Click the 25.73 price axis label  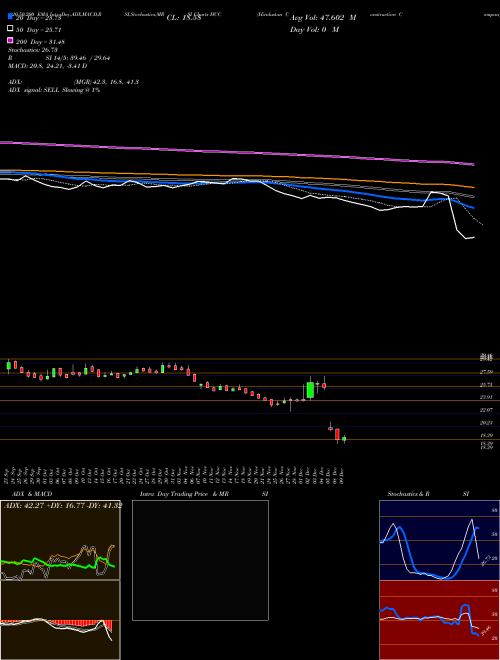(486, 385)
